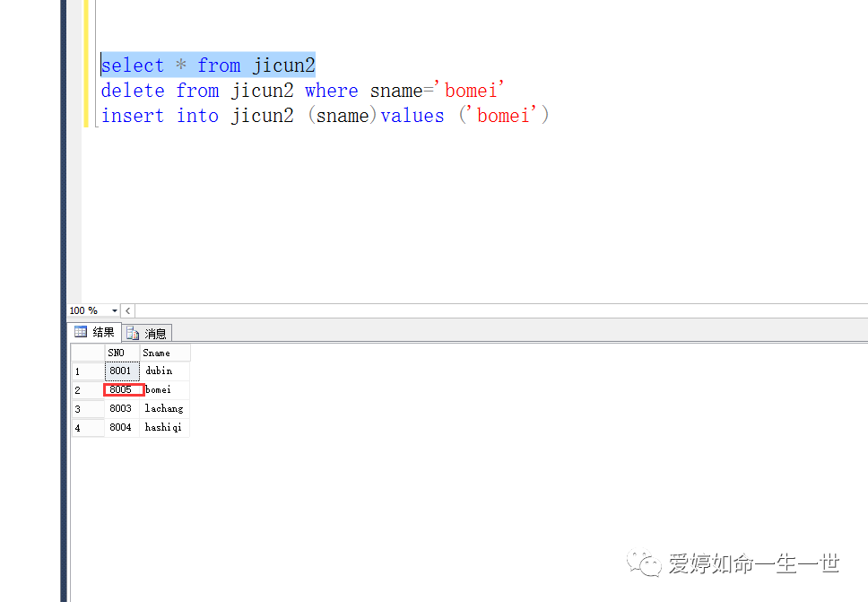This screenshot has height=602, width=868.
Task: Select the cell containing 8005
Action: [x=124, y=390]
